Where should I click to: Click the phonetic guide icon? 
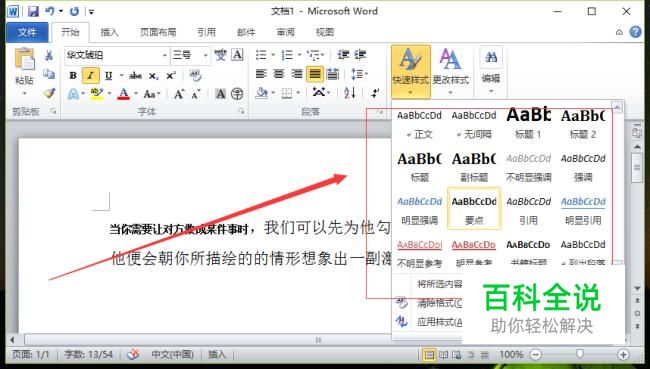click(221, 55)
